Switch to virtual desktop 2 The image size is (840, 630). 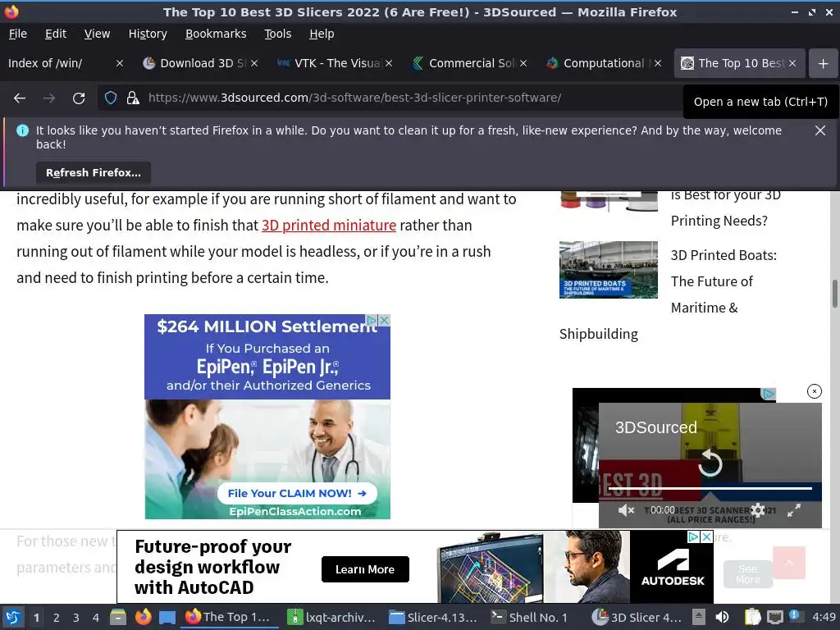[57, 617]
